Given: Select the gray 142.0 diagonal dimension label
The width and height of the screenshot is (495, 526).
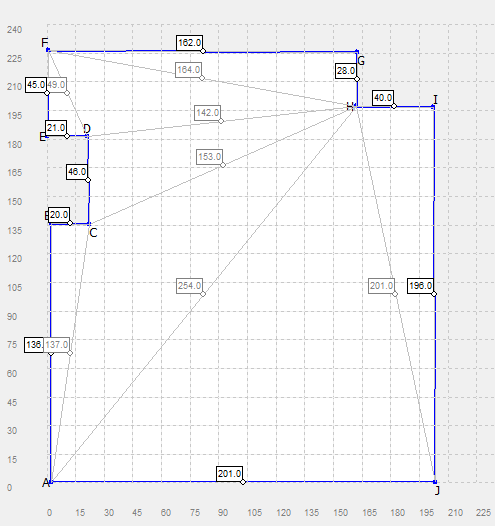Looking at the screenshot, I should [x=208, y=113].
